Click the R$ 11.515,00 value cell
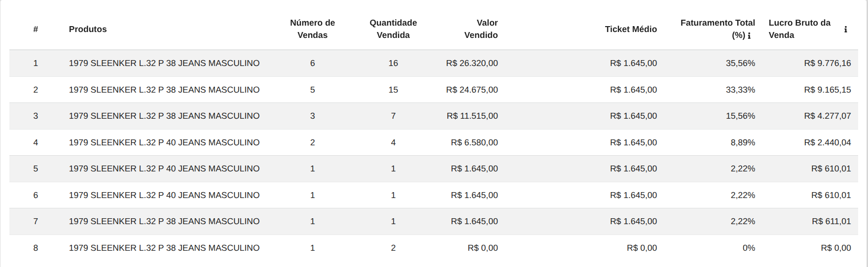Viewport: 868px width, 267px height. [472, 116]
